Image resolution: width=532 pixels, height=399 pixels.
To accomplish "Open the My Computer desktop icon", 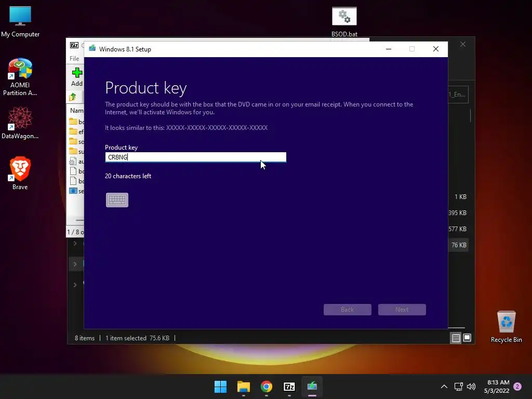I will click(20, 22).
